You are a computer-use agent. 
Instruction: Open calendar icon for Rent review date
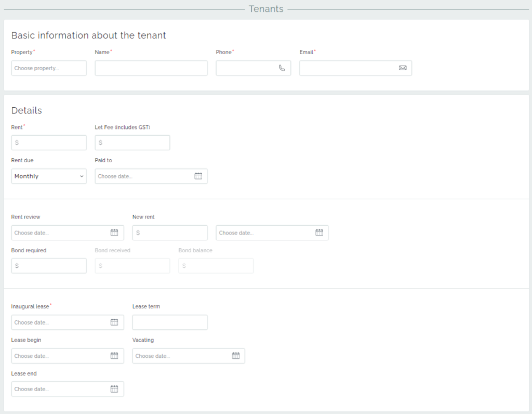[x=114, y=232]
